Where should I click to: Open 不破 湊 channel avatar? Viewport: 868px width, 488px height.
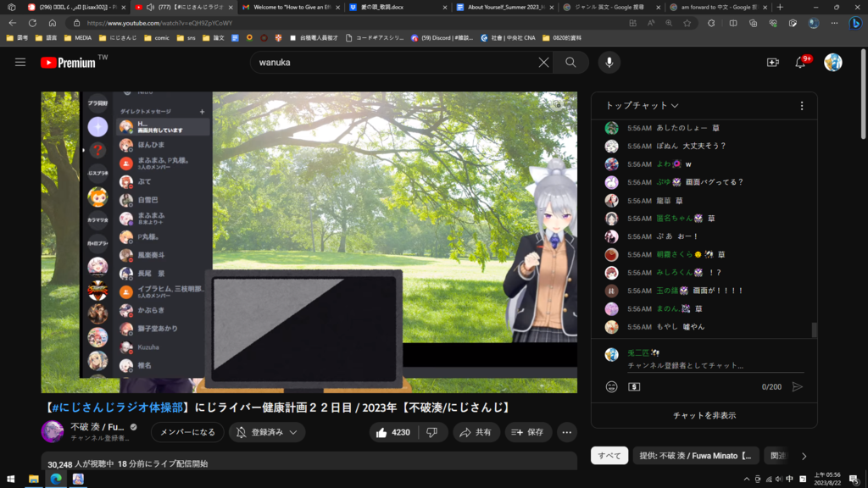click(x=53, y=431)
